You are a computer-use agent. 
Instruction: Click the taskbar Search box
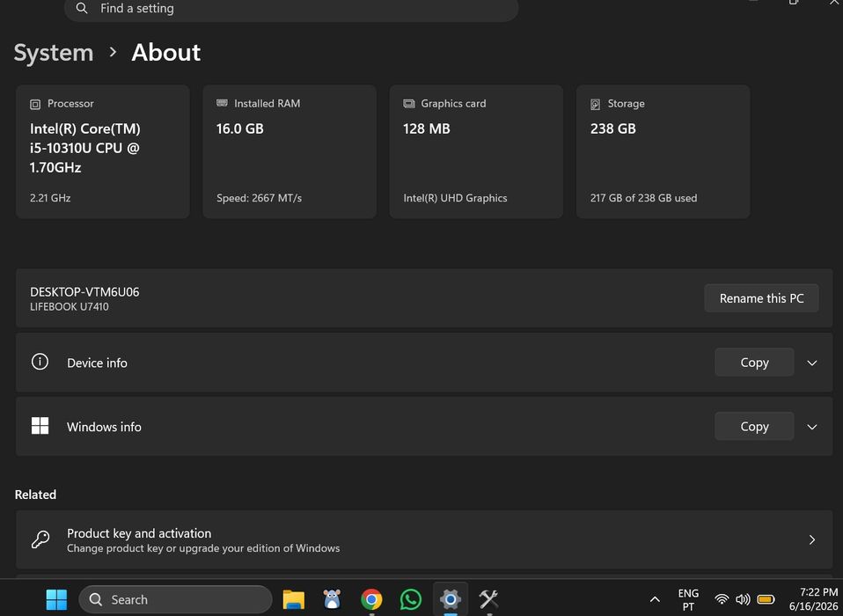pos(175,599)
